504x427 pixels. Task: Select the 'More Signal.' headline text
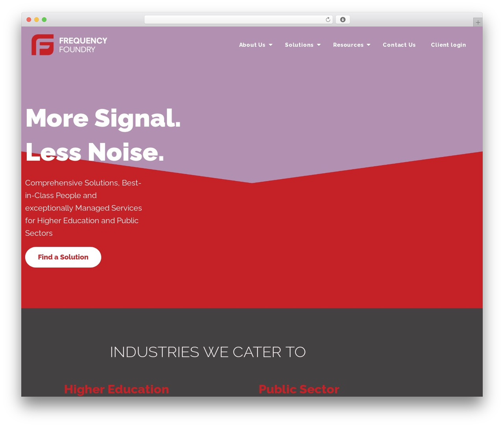pos(103,118)
